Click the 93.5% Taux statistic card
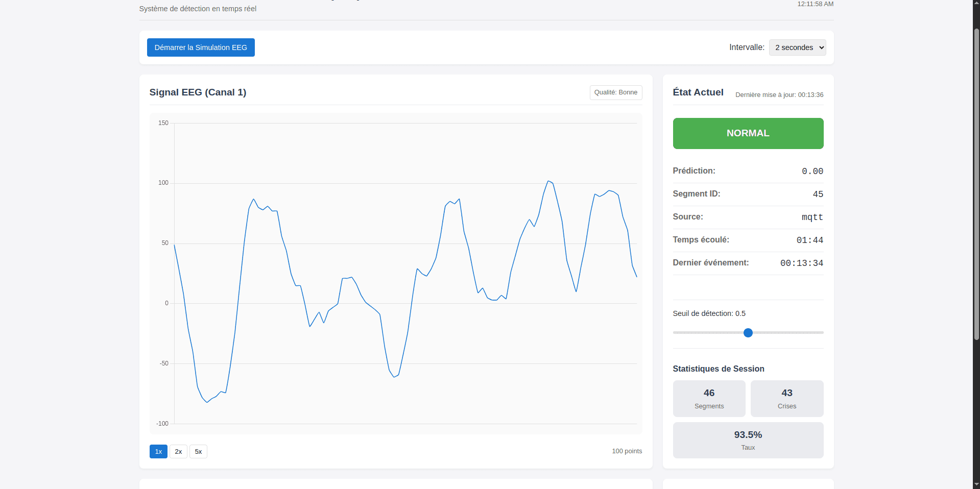The image size is (980, 489). click(x=748, y=440)
